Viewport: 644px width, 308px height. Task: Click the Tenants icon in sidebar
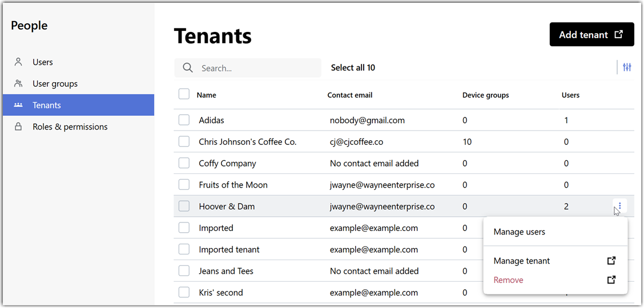pos(18,106)
